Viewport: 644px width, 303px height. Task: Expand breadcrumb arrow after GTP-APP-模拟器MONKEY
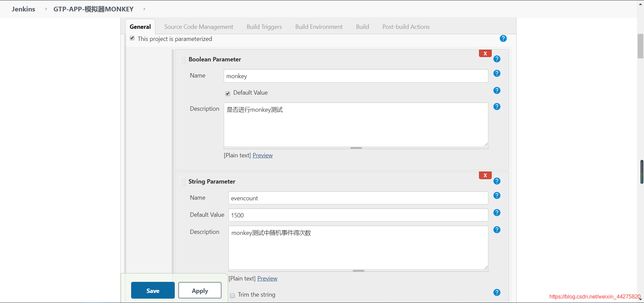click(144, 9)
